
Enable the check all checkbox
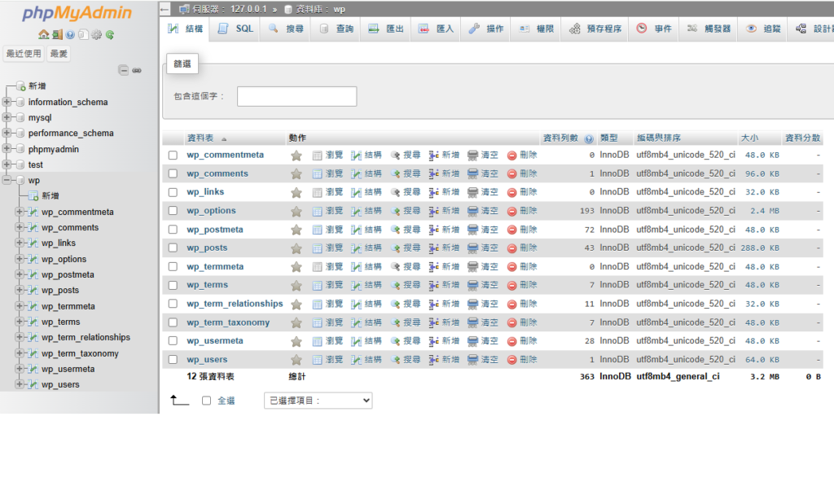(206, 401)
